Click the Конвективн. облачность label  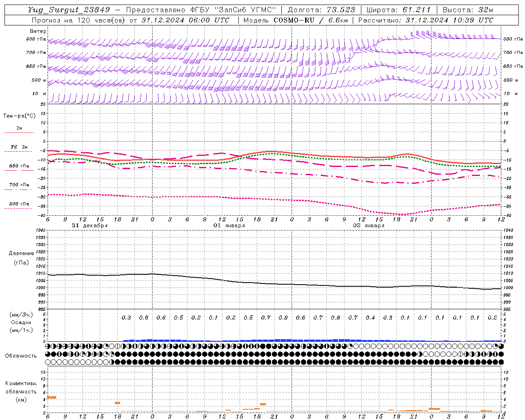pyautogui.click(x=21, y=388)
